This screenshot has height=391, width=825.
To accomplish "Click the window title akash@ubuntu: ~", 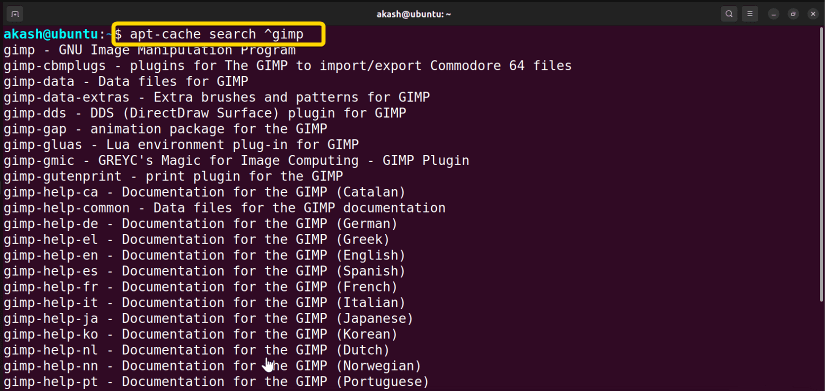I will tap(414, 14).
